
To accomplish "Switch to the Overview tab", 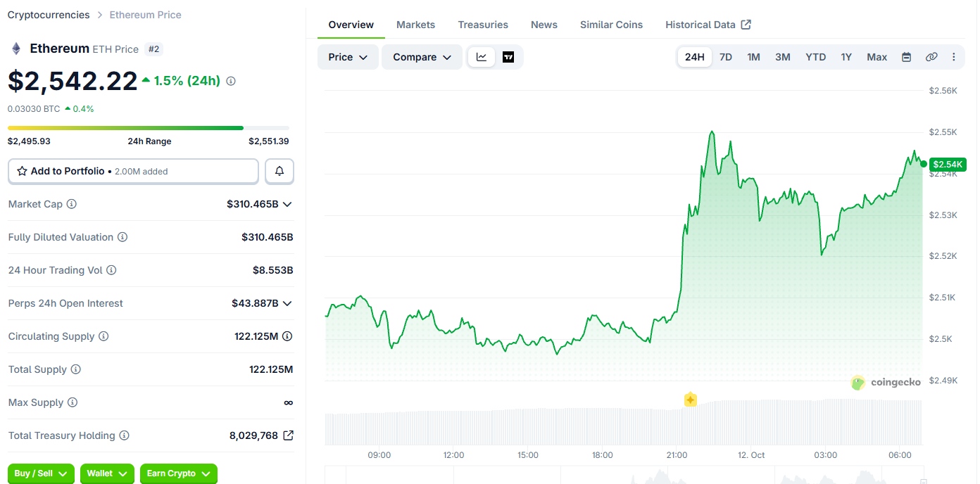I will tap(351, 25).
